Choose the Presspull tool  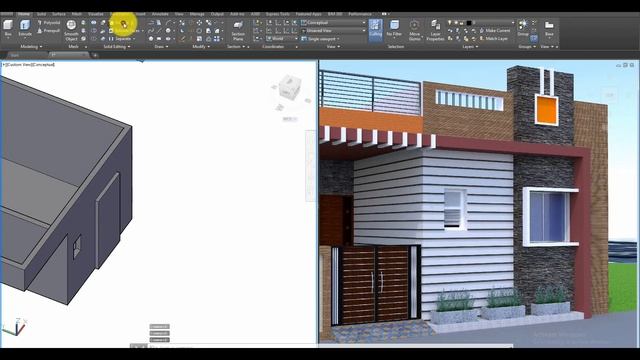pos(49,31)
